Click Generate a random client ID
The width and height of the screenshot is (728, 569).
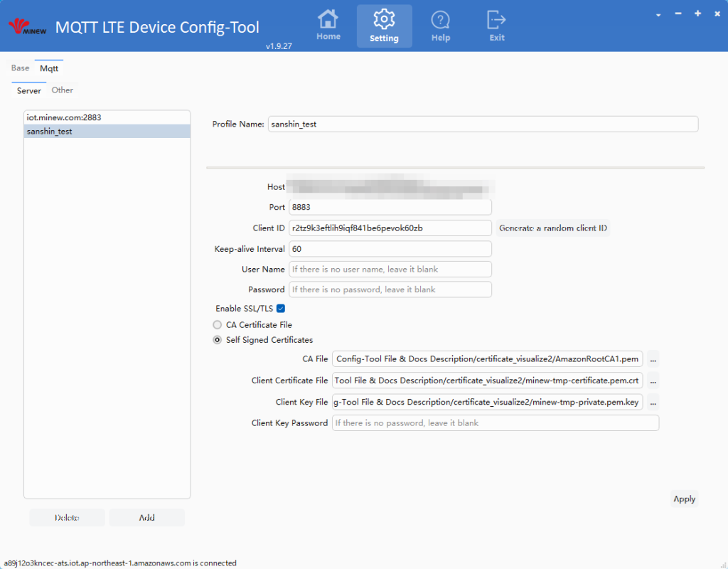coord(553,228)
